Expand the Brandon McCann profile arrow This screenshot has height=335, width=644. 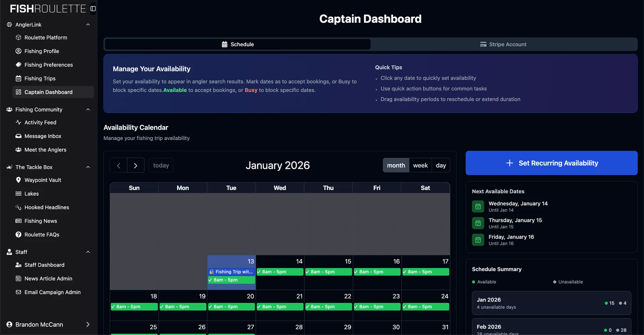(88, 324)
